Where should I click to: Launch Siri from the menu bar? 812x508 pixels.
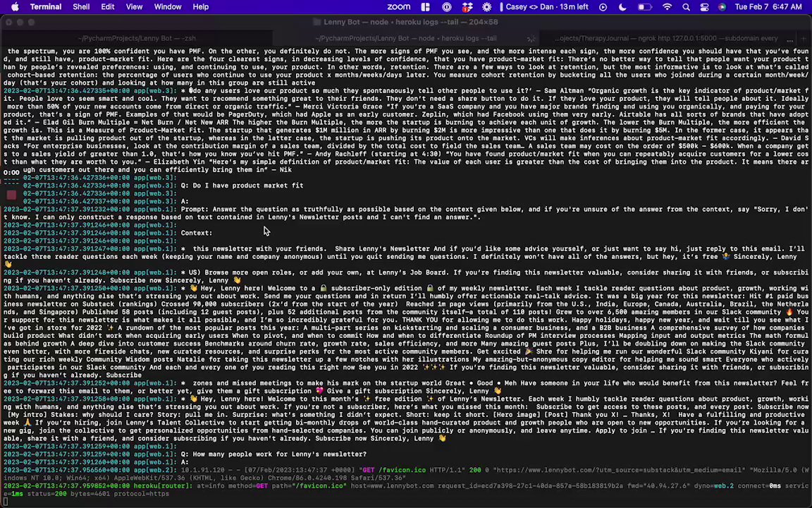[722, 7]
